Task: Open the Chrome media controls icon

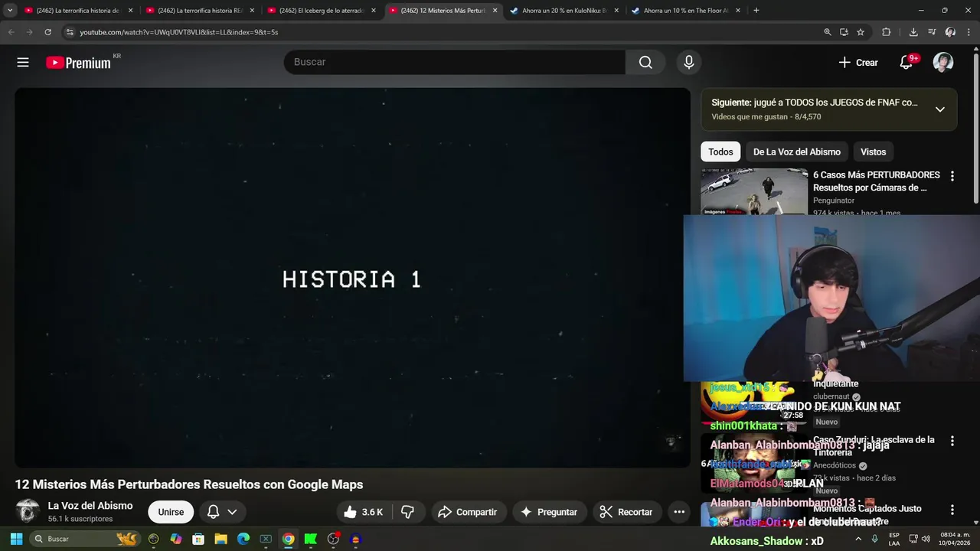Action: (932, 32)
